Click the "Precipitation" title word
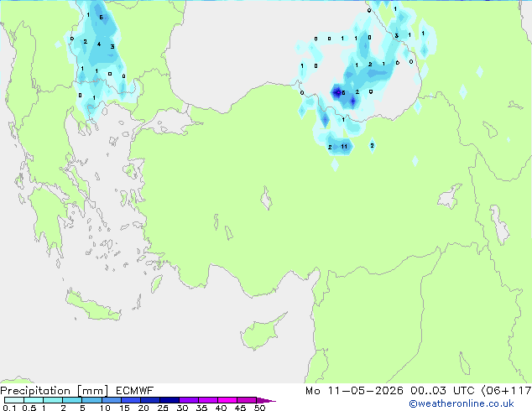 click(35, 391)
